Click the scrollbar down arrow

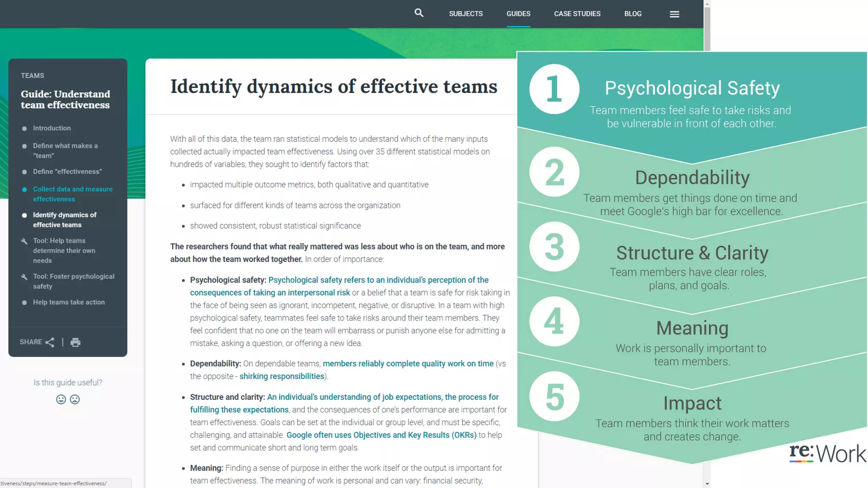(707, 483)
